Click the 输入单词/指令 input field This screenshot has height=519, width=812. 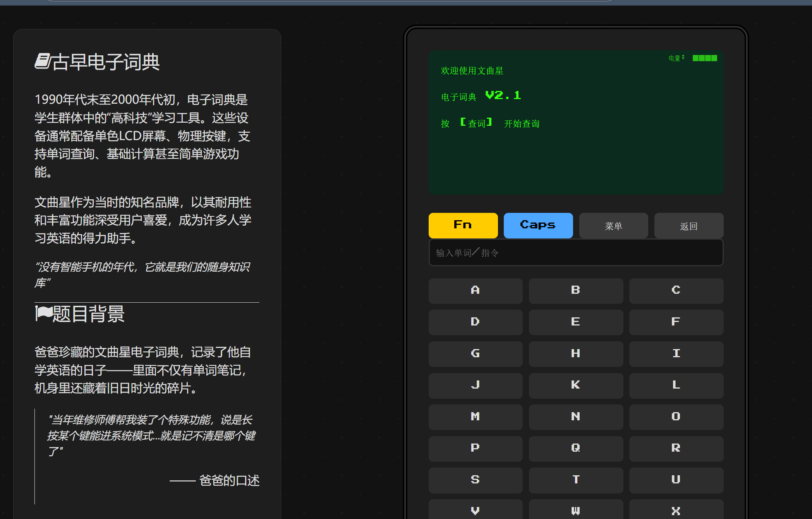(575, 253)
